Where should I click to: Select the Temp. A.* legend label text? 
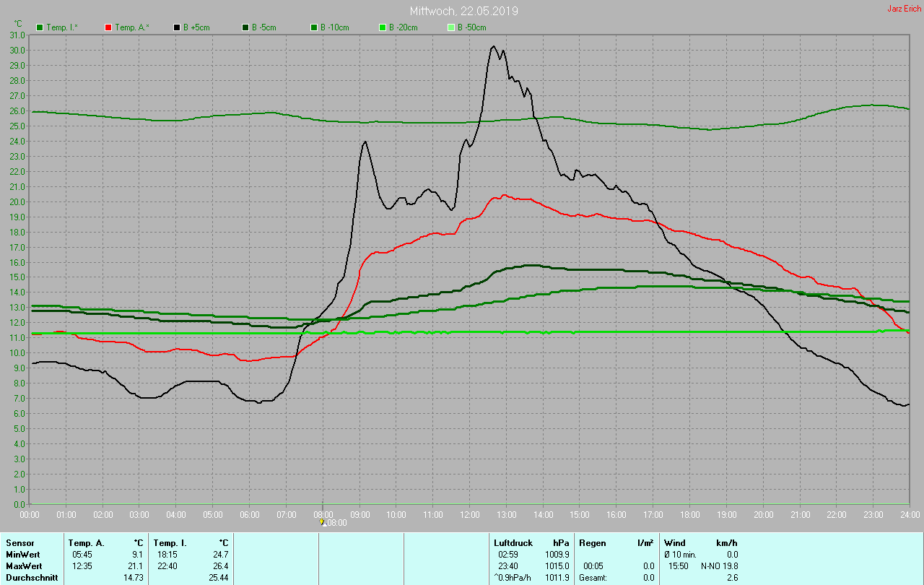tap(133, 27)
